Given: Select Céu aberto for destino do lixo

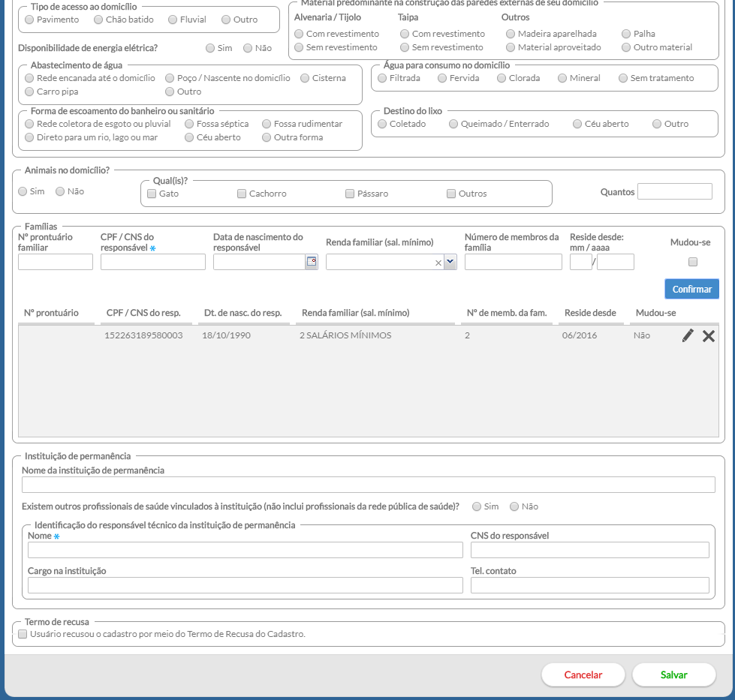Looking at the screenshot, I should click(577, 124).
